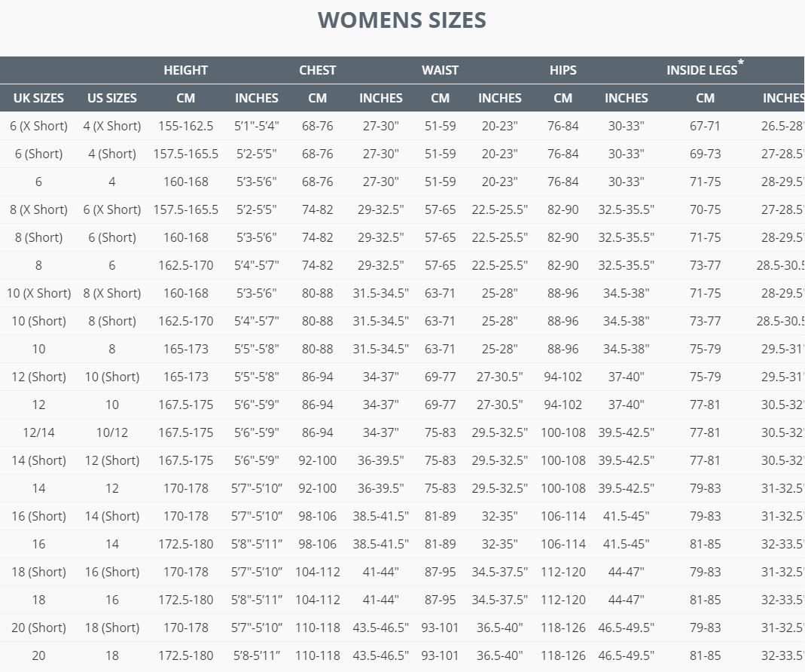Click the HEIGHT group header
The image size is (805, 672).
(185, 70)
